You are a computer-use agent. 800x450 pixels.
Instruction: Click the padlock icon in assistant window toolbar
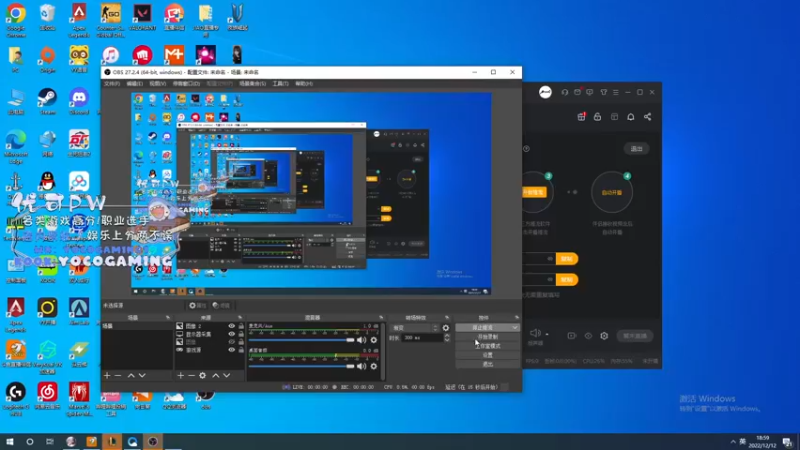597,117
